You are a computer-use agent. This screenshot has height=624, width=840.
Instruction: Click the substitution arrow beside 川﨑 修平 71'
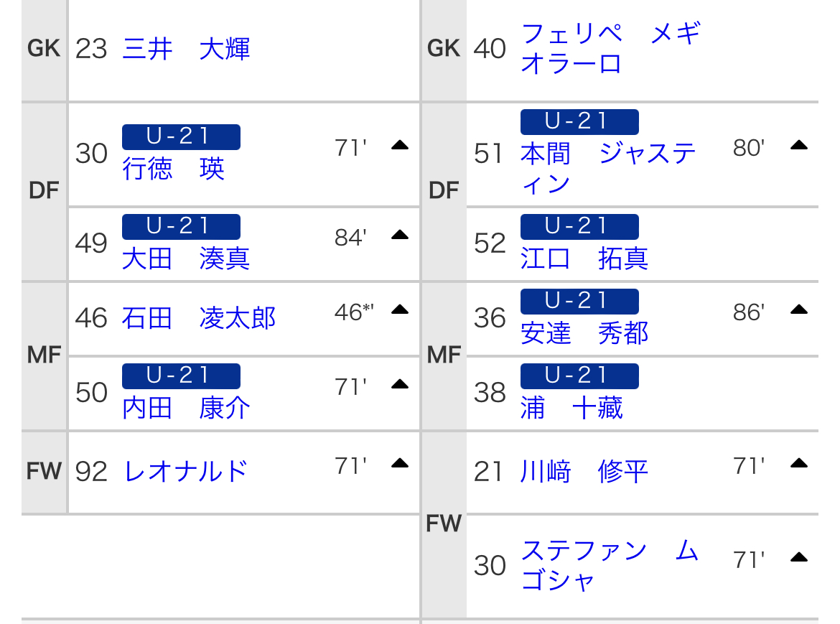pos(799,463)
